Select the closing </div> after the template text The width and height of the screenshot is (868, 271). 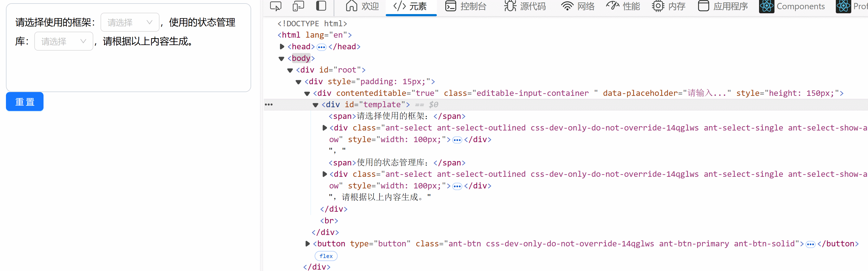click(x=334, y=209)
